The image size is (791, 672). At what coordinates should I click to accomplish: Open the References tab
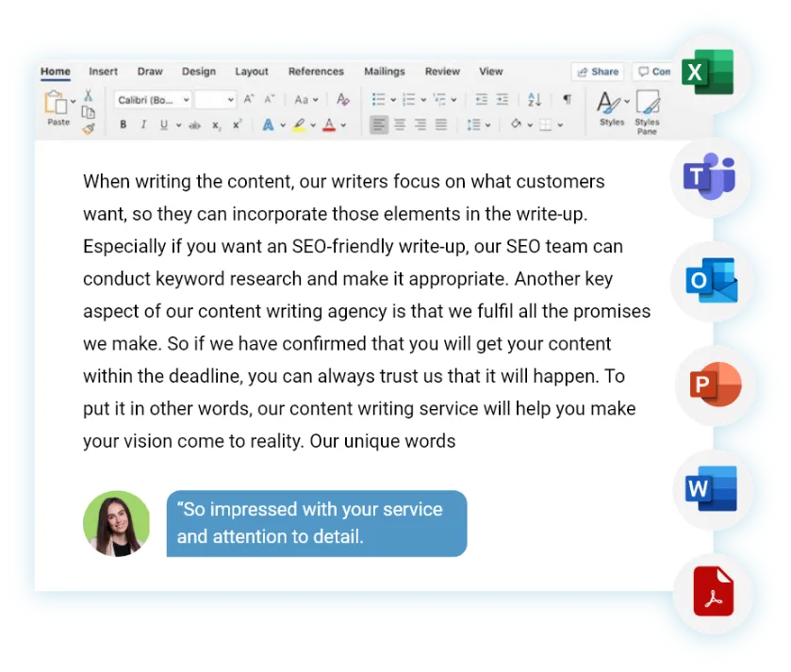tap(316, 72)
